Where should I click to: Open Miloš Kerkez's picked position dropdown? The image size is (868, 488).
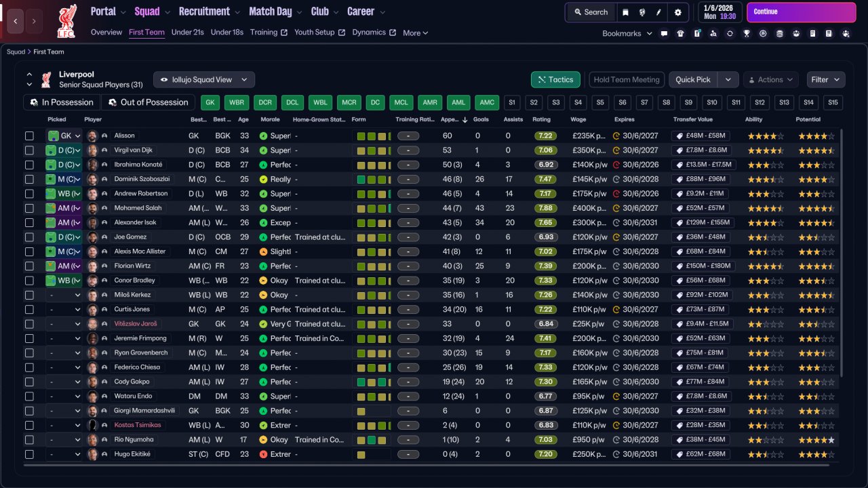pos(64,295)
